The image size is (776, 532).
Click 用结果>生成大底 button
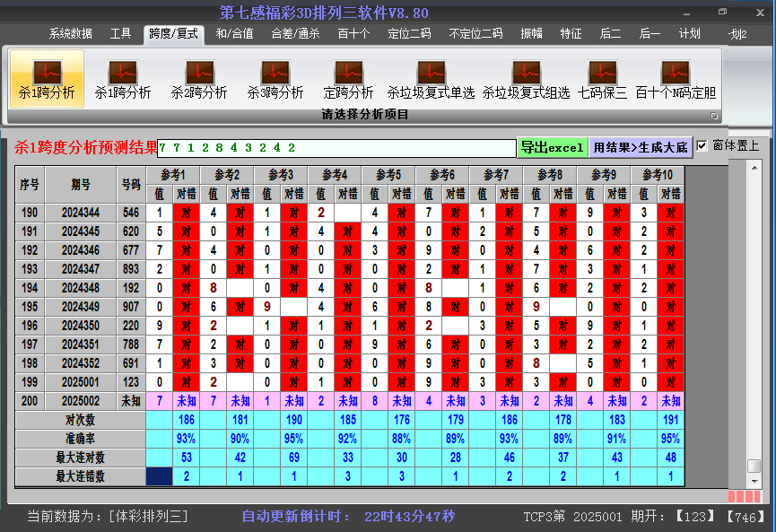(x=641, y=147)
